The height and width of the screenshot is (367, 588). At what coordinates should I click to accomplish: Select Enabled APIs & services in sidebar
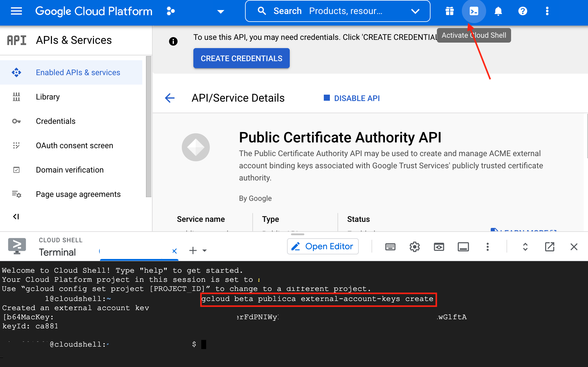pos(71,72)
